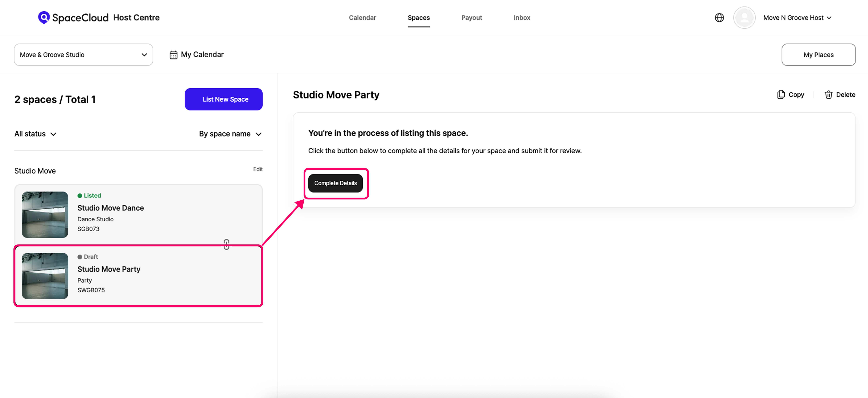Go to the Payout tab
The width and height of the screenshot is (868, 398).
pyautogui.click(x=471, y=17)
